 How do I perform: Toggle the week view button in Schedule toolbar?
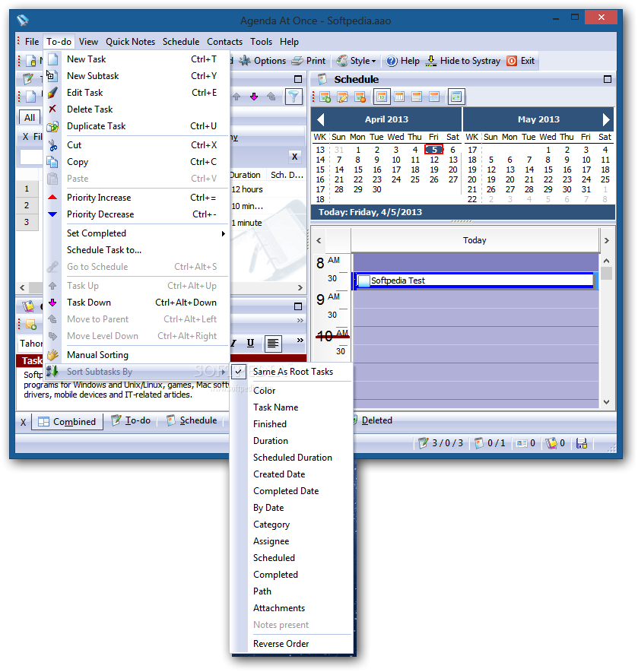point(417,97)
